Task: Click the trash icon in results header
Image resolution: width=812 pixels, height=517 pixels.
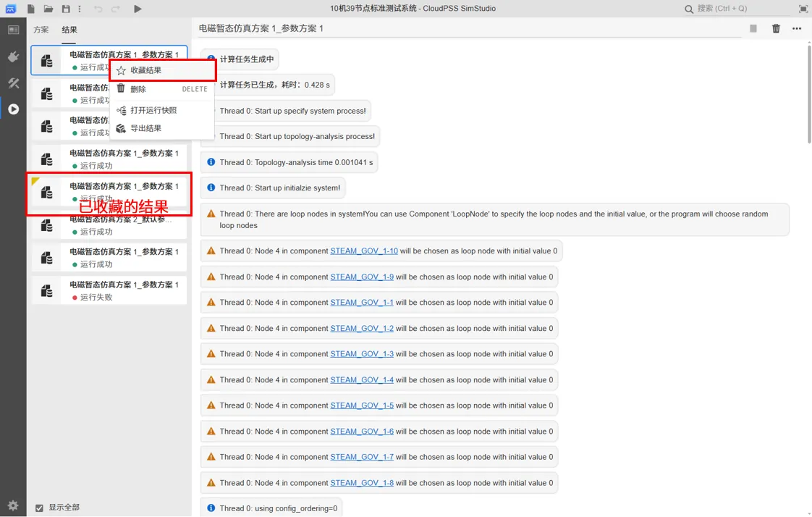Action: point(776,28)
